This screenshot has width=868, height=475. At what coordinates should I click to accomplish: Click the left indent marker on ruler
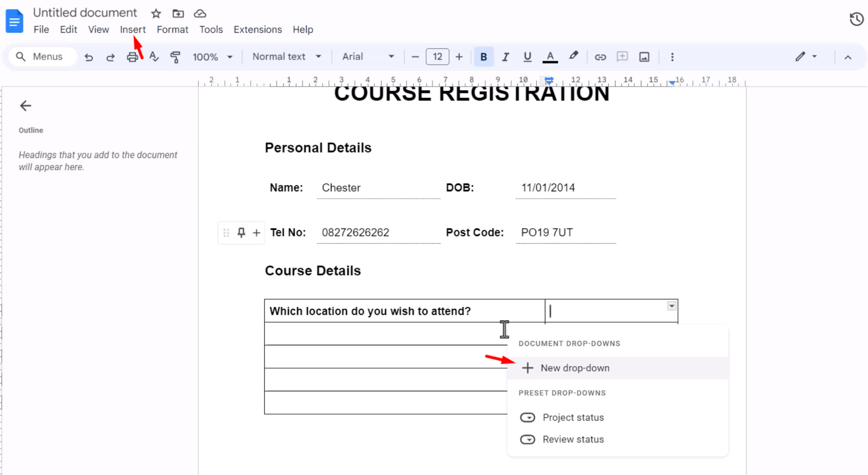pyautogui.click(x=549, y=81)
